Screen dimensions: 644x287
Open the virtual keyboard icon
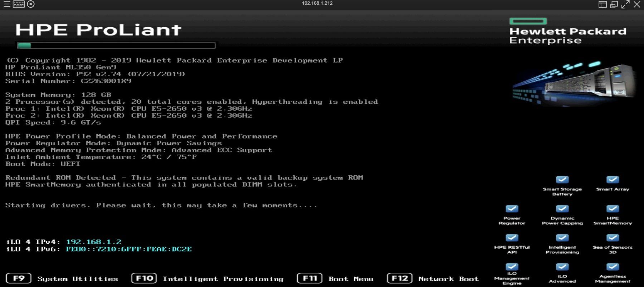point(19,4)
